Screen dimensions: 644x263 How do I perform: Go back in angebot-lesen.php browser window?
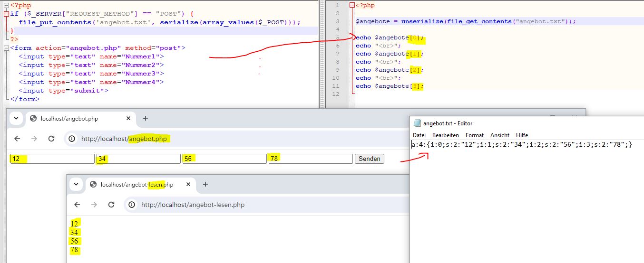click(77, 205)
